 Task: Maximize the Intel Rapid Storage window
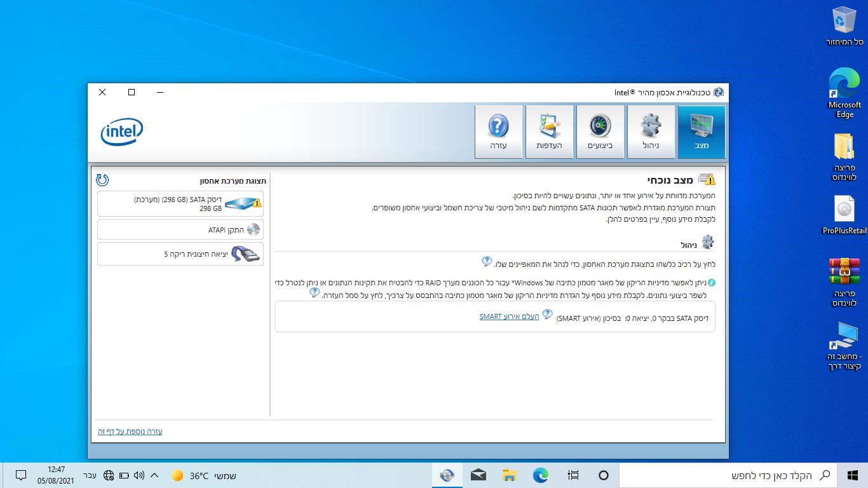click(132, 92)
